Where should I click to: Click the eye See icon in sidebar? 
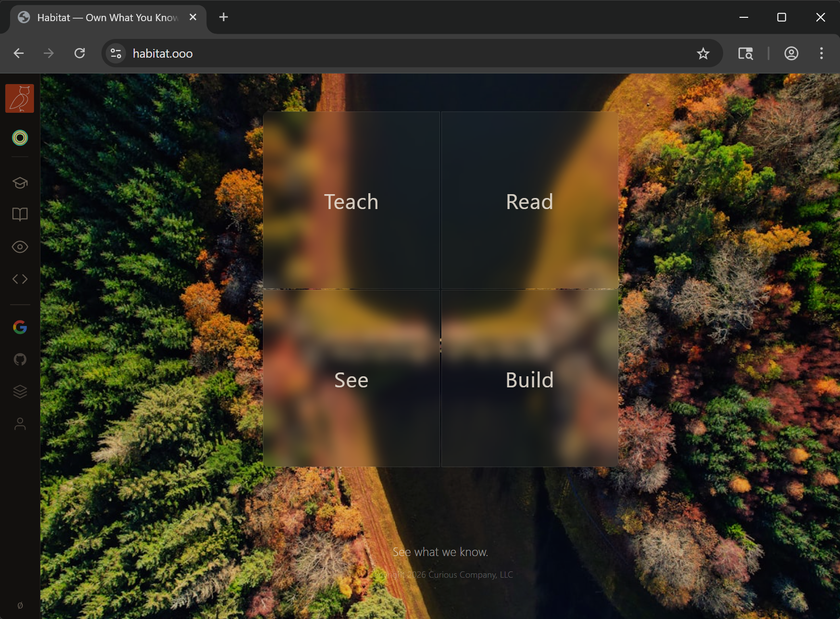pyautogui.click(x=20, y=247)
